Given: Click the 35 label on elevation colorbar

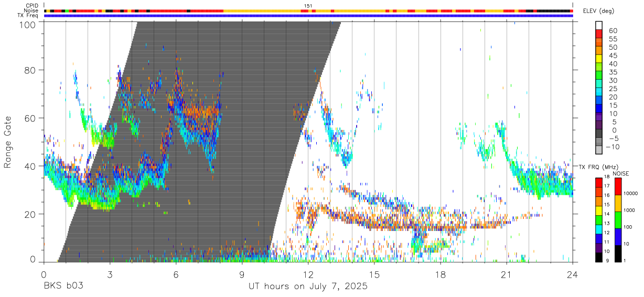Looking at the screenshot, I should tap(613, 72).
